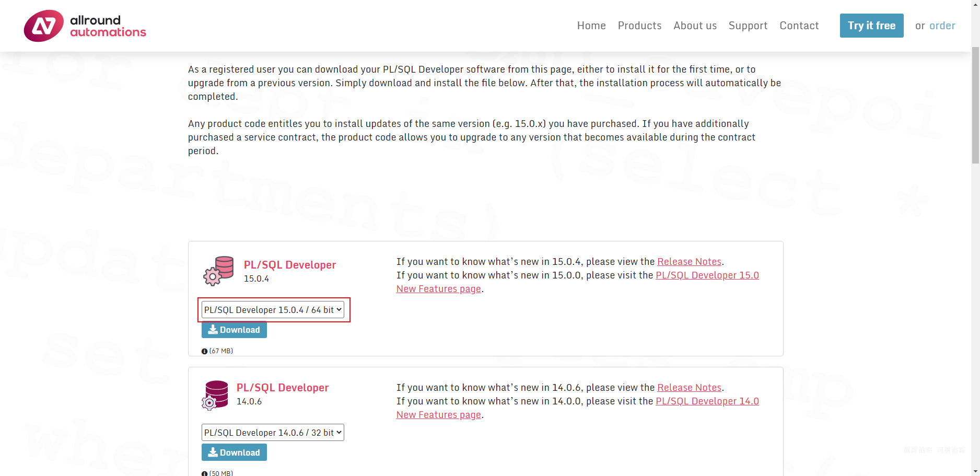Click the info icon beside 67 MB

pos(204,351)
